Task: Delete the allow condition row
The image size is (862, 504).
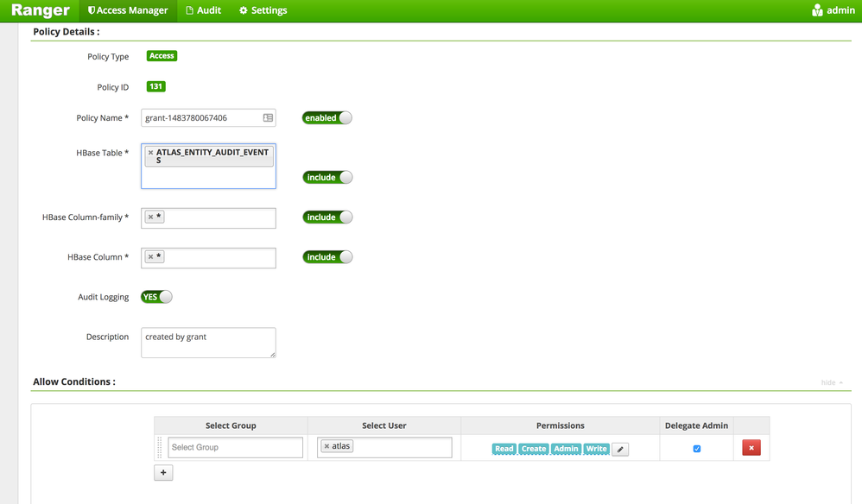Action: [751, 447]
